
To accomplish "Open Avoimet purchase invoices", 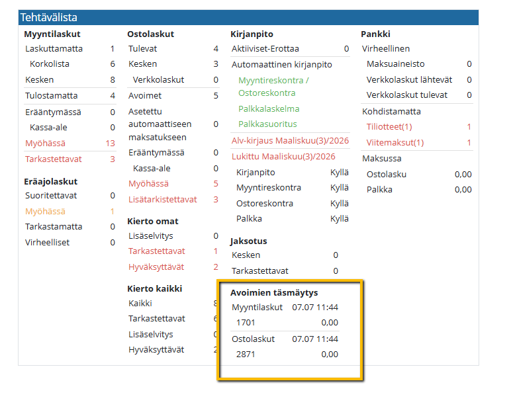I will (145, 96).
